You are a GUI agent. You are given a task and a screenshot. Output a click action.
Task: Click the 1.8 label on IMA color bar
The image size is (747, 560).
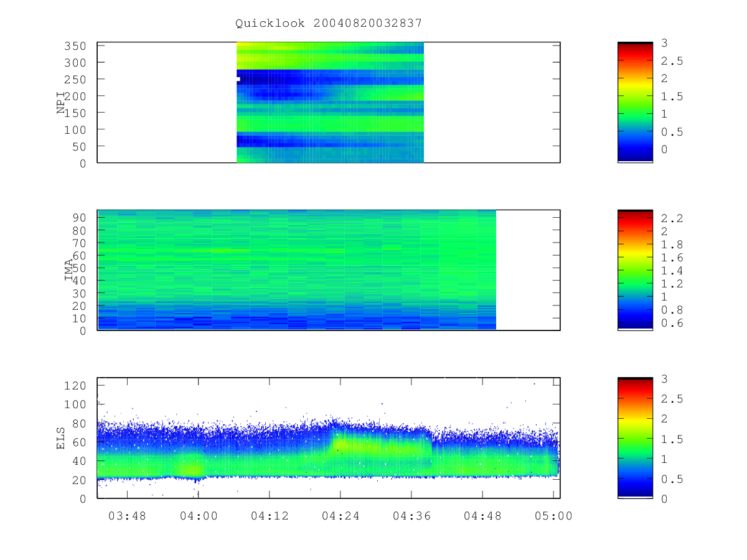click(x=672, y=245)
